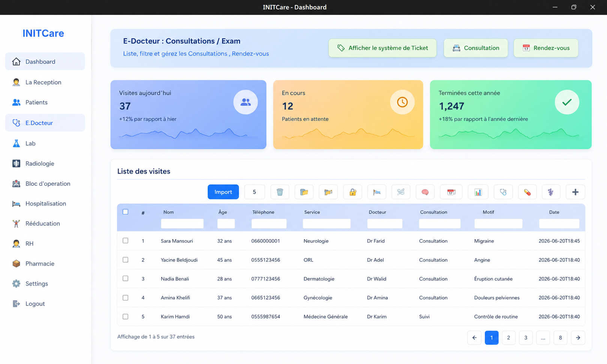This screenshot has height=364, width=607.
Task: Jump to page 8 in pagination
Action: (x=561, y=338)
